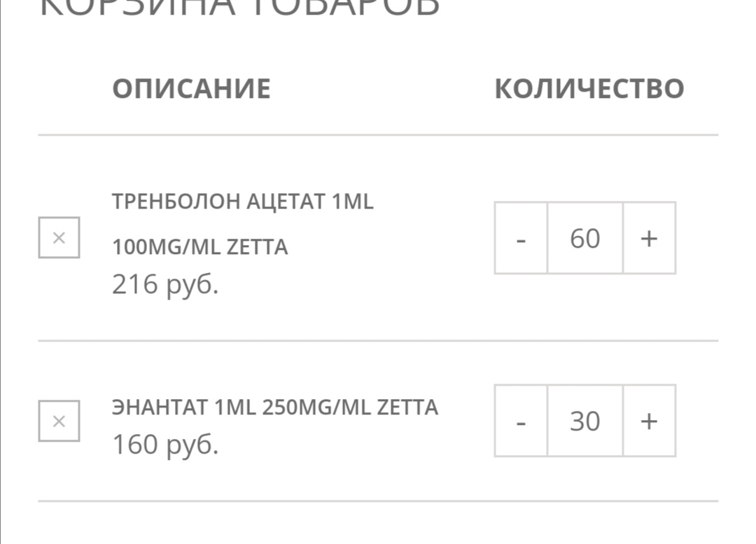
Task: Open the Тренболон Ацетат 1ML product link
Action: click(x=243, y=201)
